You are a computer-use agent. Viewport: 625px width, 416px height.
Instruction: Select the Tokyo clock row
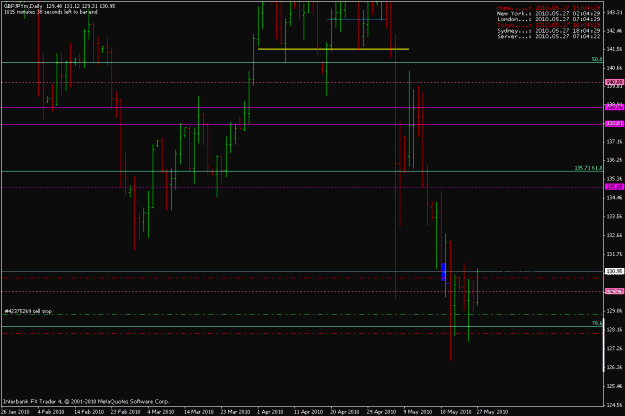548,25
